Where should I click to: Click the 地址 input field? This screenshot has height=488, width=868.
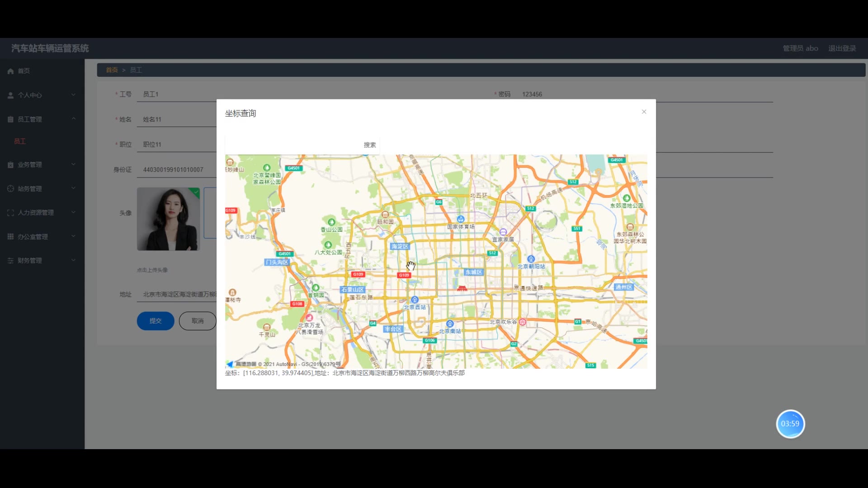point(177,294)
